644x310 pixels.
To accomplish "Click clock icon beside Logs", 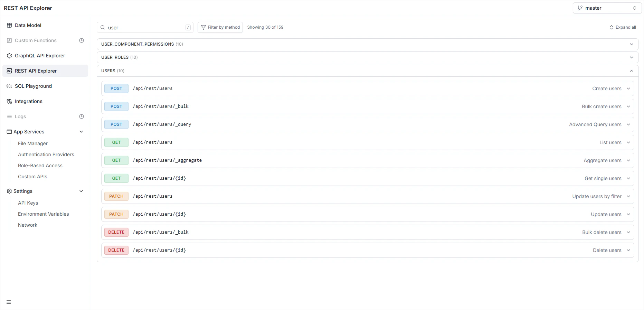I will tap(82, 116).
